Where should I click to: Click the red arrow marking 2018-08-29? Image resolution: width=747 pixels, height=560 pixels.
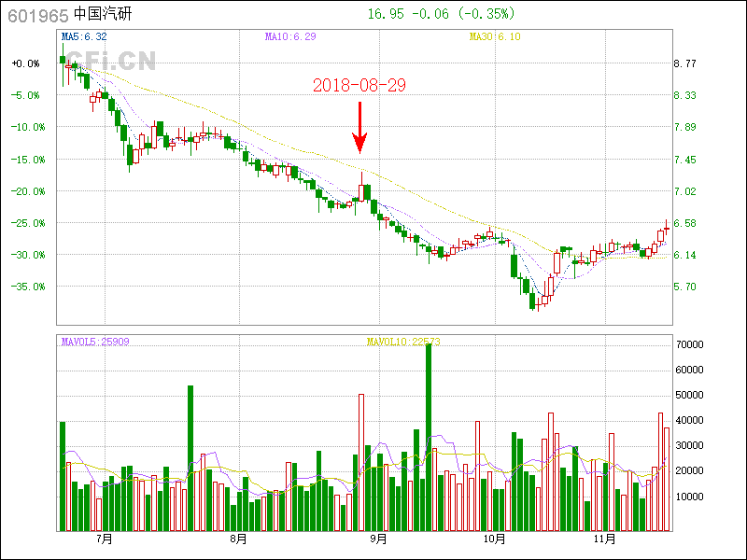[x=359, y=128]
